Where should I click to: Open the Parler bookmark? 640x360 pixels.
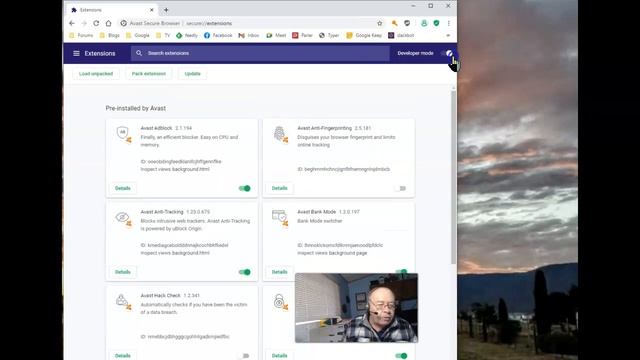click(x=302, y=36)
